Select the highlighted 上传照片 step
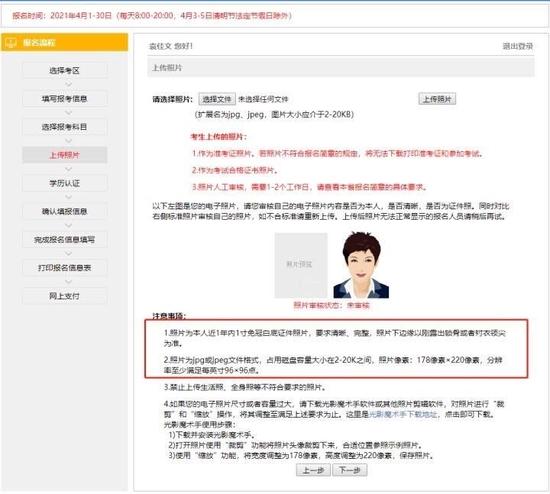This screenshot has height=494, width=550. [65, 155]
